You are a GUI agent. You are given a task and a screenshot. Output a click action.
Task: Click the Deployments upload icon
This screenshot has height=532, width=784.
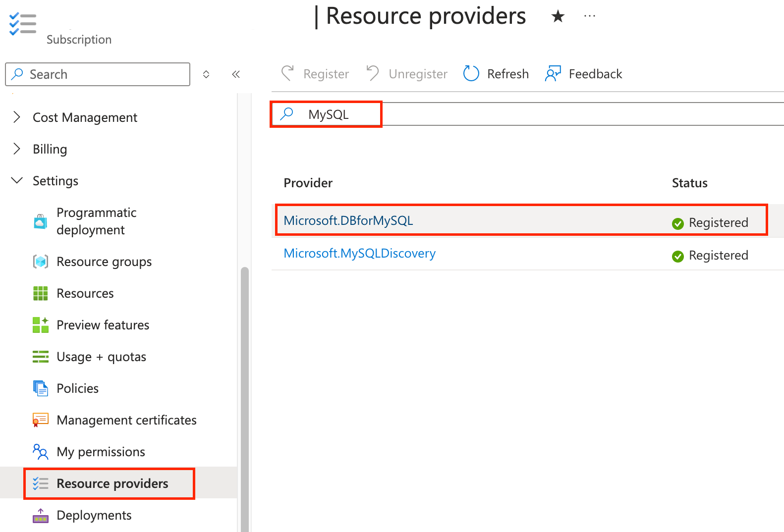[x=41, y=516]
